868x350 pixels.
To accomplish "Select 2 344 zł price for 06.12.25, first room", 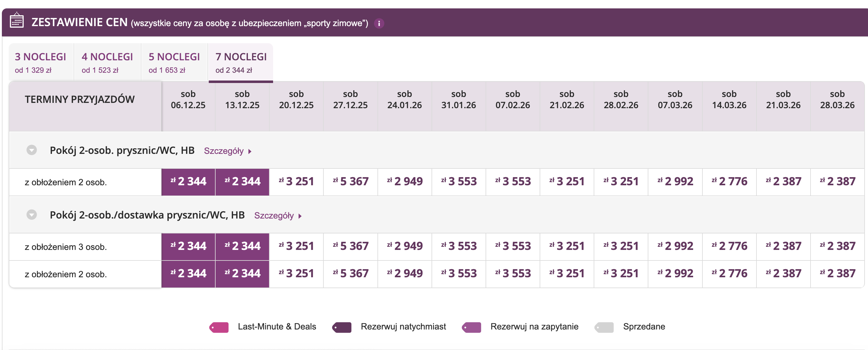I will [x=188, y=182].
